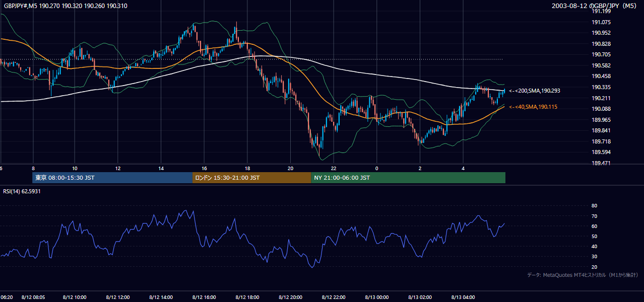Screen dimensions: 644x302
Task: Click hour label 16 on chart time axis
Action: pyautogui.click(x=204, y=168)
